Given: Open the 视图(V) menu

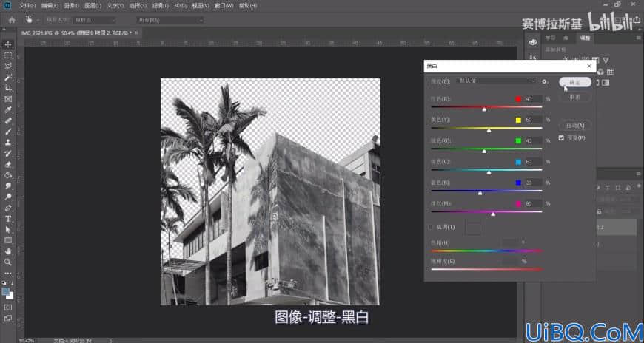Looking at the screenshot, I should 201,6.
